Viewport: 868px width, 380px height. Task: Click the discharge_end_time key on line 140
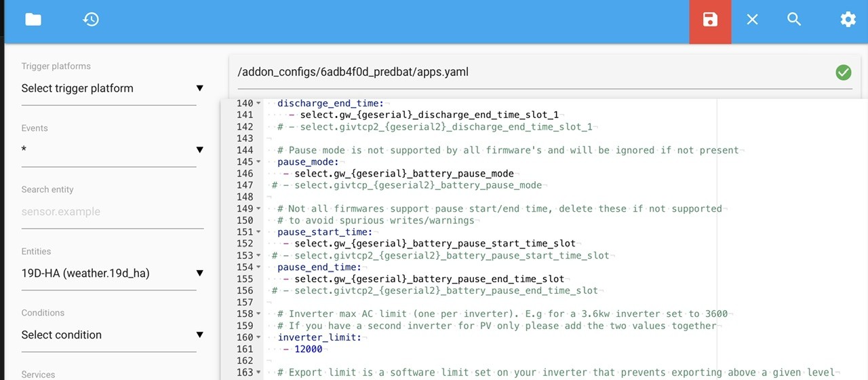[330, 103]
